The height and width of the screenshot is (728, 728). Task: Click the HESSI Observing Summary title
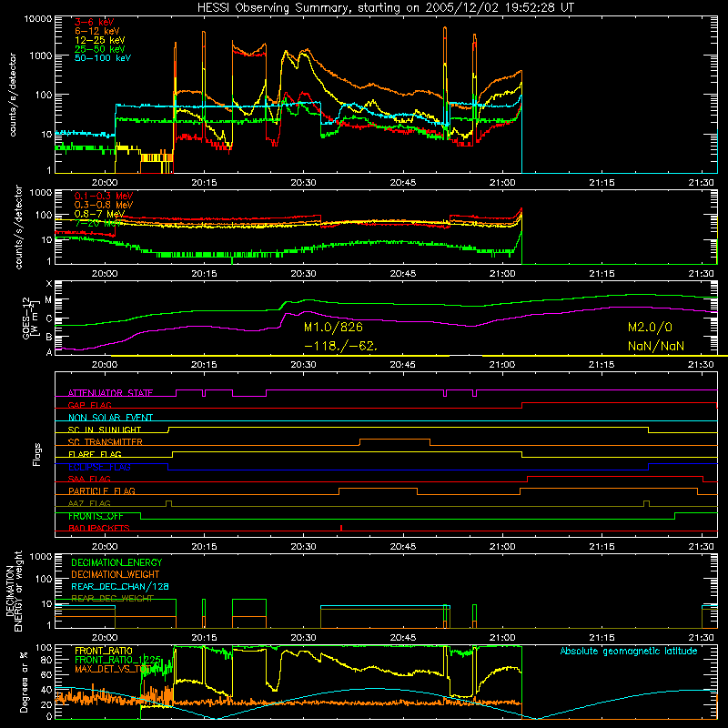coord(386,8)
